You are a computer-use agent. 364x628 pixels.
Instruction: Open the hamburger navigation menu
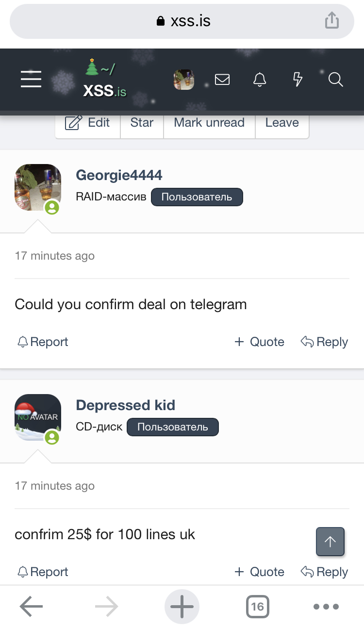click(31, 79)
